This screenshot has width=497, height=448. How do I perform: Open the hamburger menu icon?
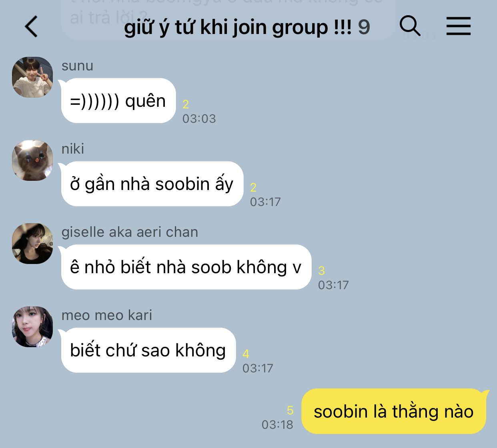(x=459, y=26)
